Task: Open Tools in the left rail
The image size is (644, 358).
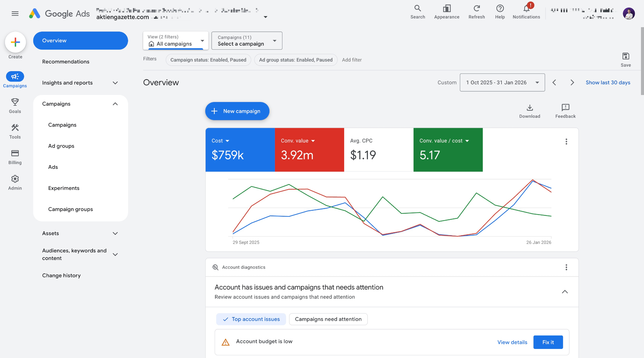Action: click(x=15, y=131)
